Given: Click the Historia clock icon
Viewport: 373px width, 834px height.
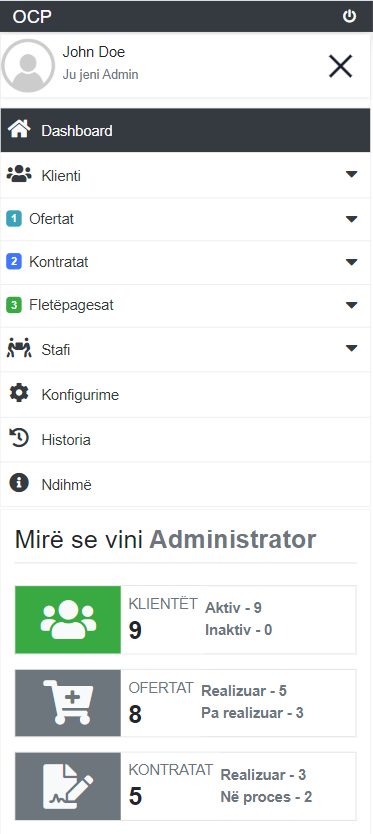Looking at the screenshot, I should [19, 439].
